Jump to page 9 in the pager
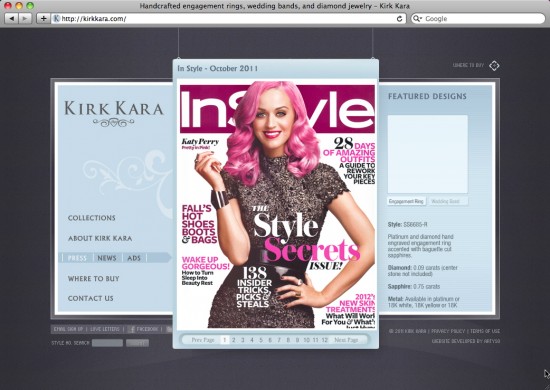This screenshot has width=550, height=390. click(x=297, y=340)
